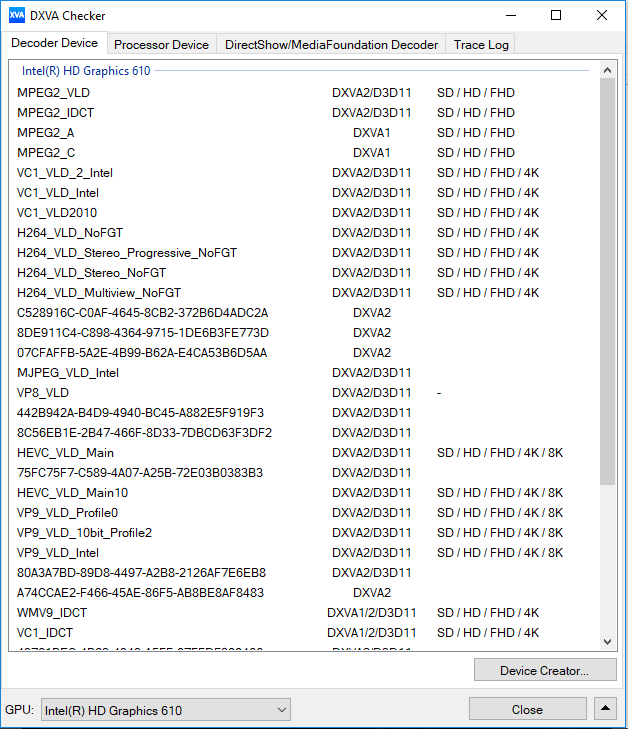Select the VC1_VLD2010 row

click(x=303, y=213)
